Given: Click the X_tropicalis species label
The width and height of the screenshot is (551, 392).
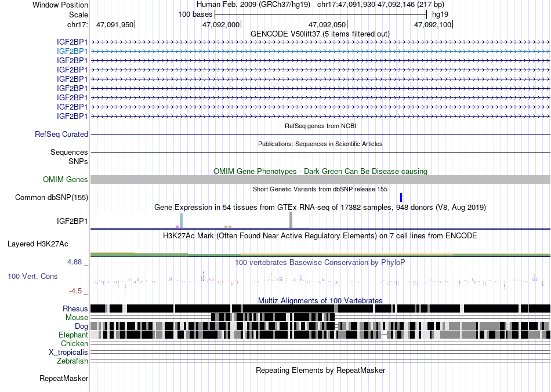Looking at the screenshot, I should click(x=68, y=353).
